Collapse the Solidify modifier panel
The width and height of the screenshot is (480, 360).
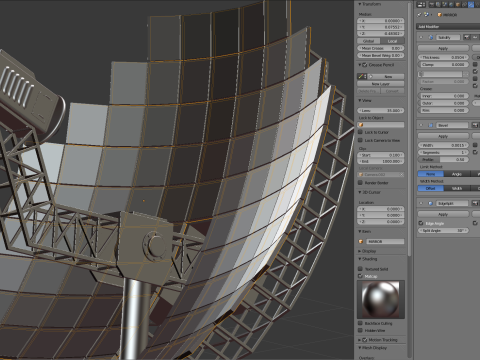[x=421, y=37]
